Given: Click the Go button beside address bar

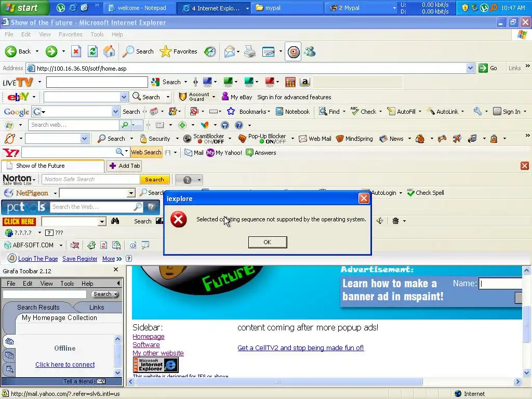Looking at the screenshot, I should 488,68.
